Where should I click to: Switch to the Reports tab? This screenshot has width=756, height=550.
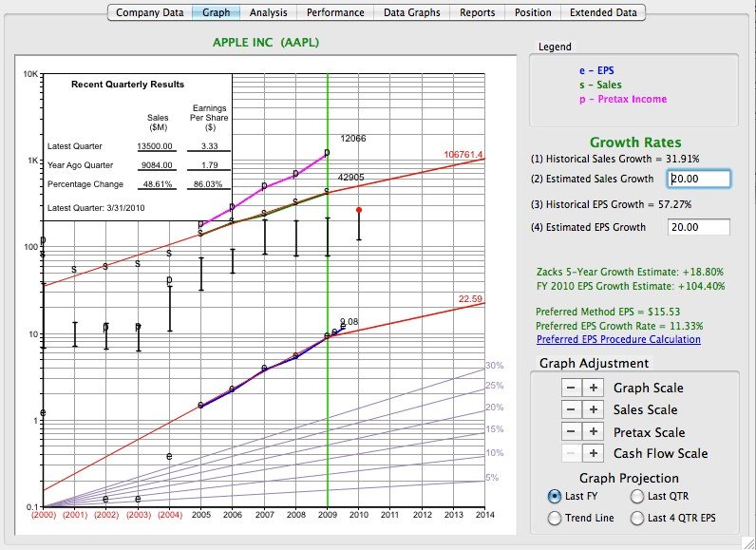coord(478,12)
